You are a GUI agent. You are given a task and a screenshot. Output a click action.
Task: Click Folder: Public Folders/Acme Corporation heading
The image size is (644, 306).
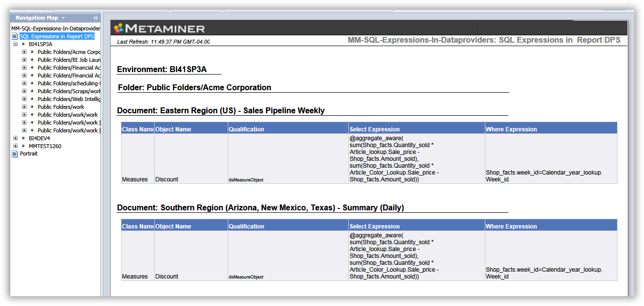pos(194,88)
